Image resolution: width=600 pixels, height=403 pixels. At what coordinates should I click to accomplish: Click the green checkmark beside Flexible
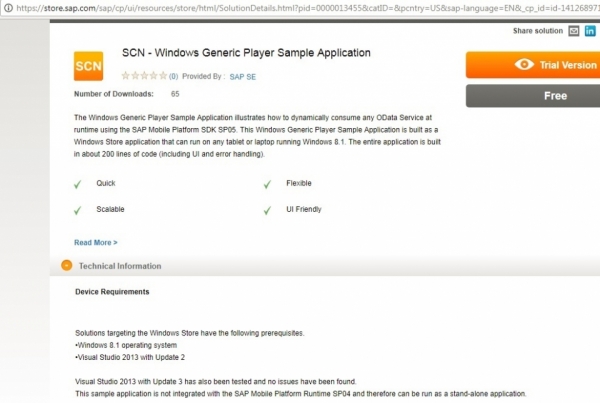pos(267,184)
